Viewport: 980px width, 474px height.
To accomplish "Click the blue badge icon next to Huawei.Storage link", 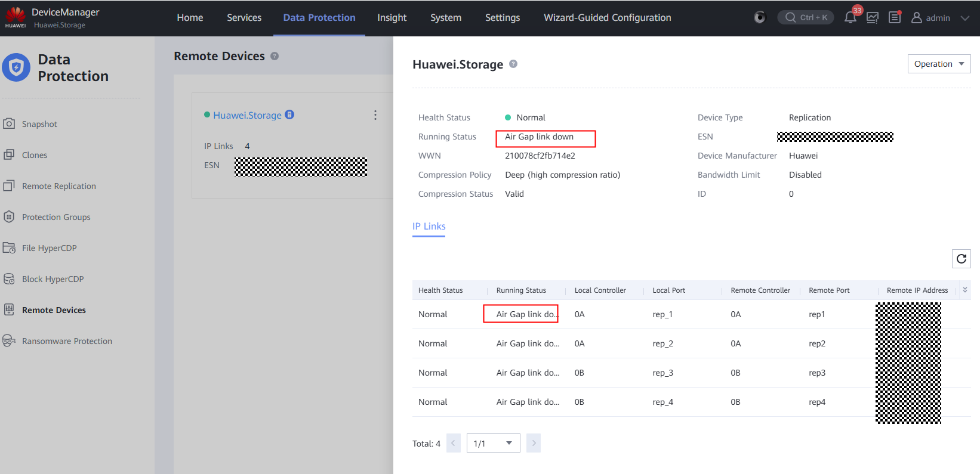I will (289, 114).
